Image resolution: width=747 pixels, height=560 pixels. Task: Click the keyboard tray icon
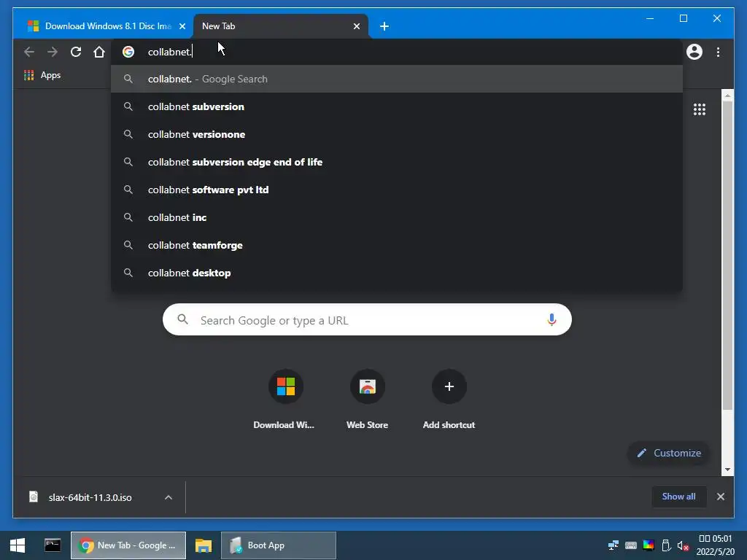click(631, 545)
